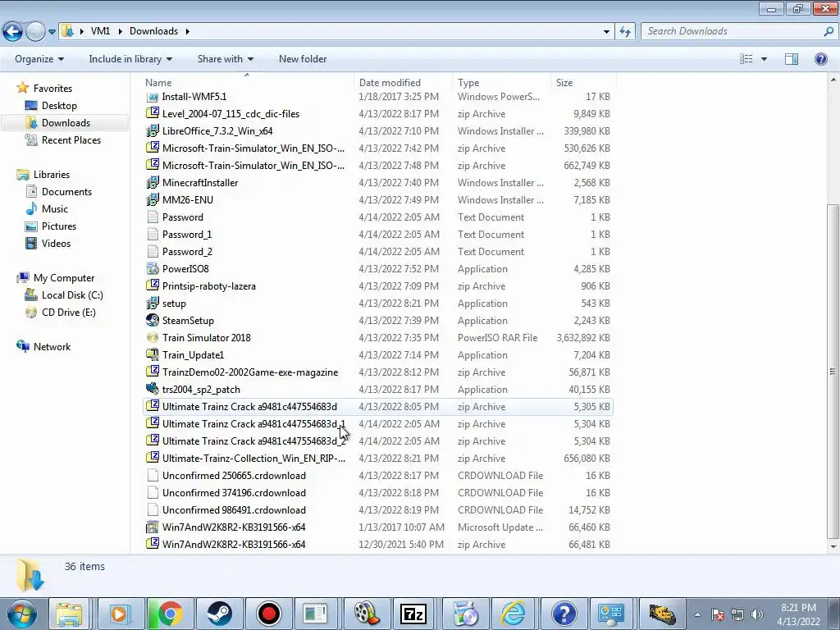Expand the arrow after Downloads breadcrumb
840x630 pixels.
tap(188, 31)
